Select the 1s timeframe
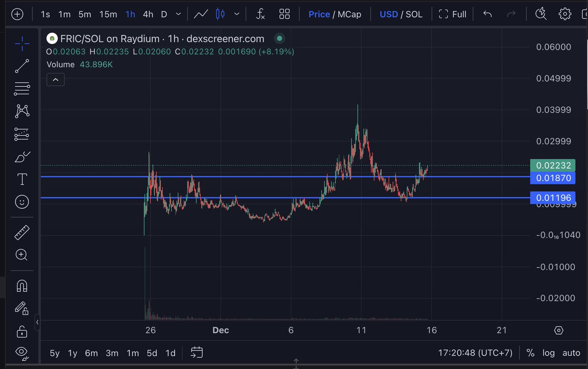Image resolution: width=588 pixels, height=369 pixels. 45,14
